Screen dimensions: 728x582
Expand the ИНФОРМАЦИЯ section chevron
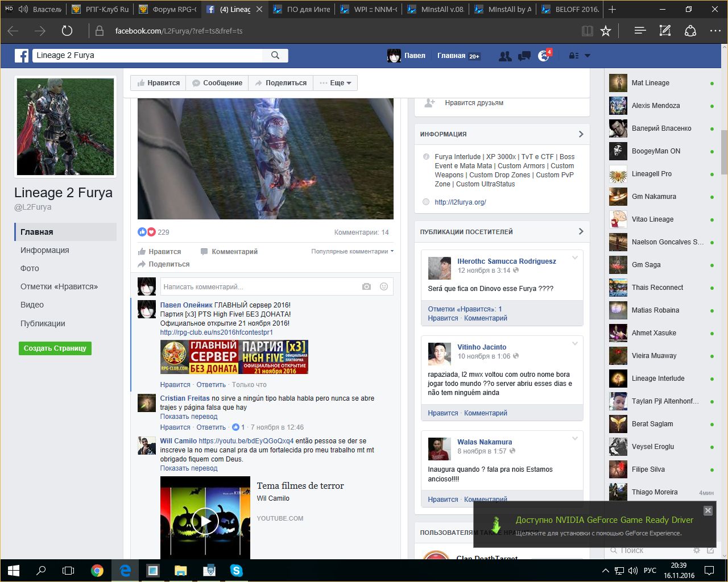[581, 134]
